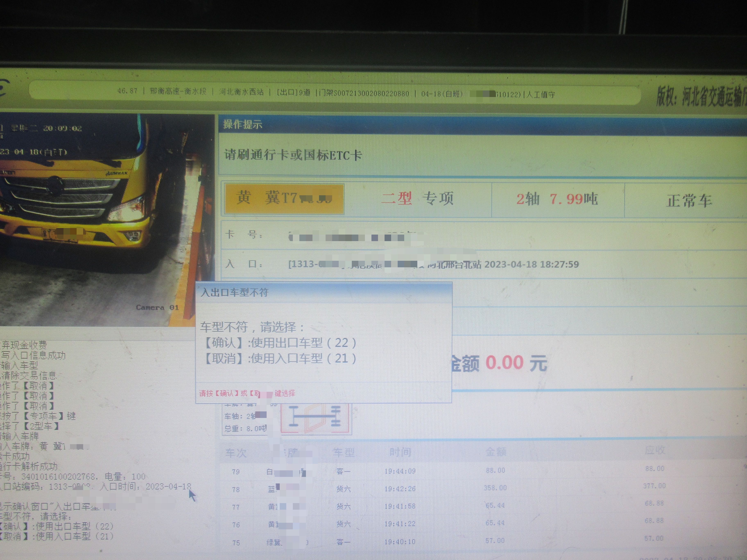
Task: Click the 总重: 8.0吨 info line
Action: point(245,429)
